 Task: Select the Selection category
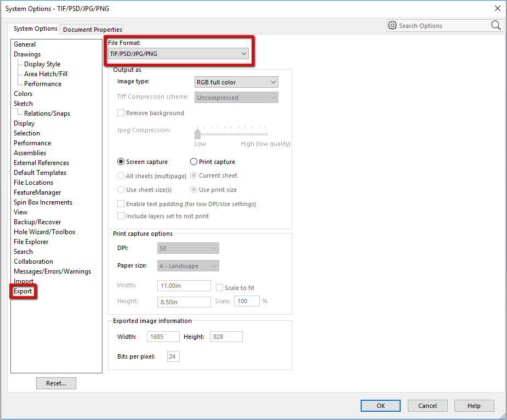coord(27,133)
